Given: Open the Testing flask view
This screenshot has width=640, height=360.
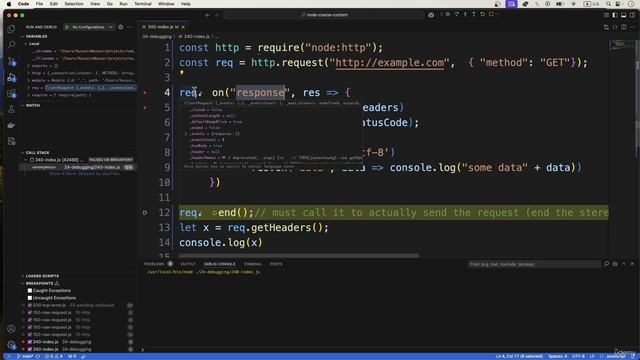Looking at the screenshot, I should coord(11,109).
